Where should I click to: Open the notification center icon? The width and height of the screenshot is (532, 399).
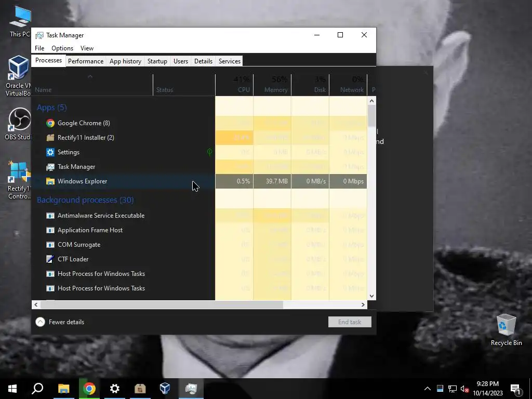click(x=516, y=389)
